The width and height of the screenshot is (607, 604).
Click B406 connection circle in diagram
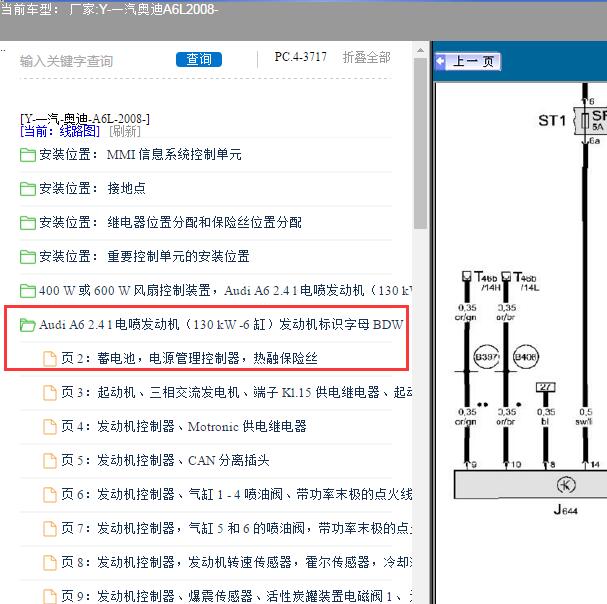pyautogui.click(x=526, y=357)
